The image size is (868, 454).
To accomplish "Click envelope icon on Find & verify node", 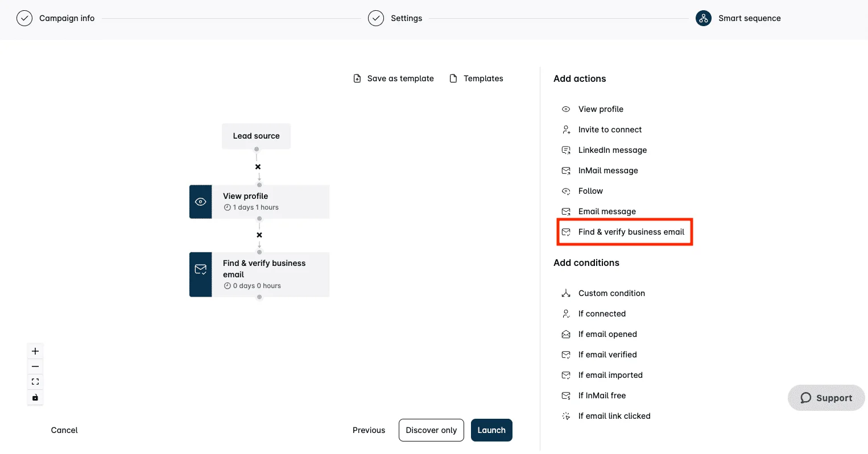I will (x=201, y=269).
